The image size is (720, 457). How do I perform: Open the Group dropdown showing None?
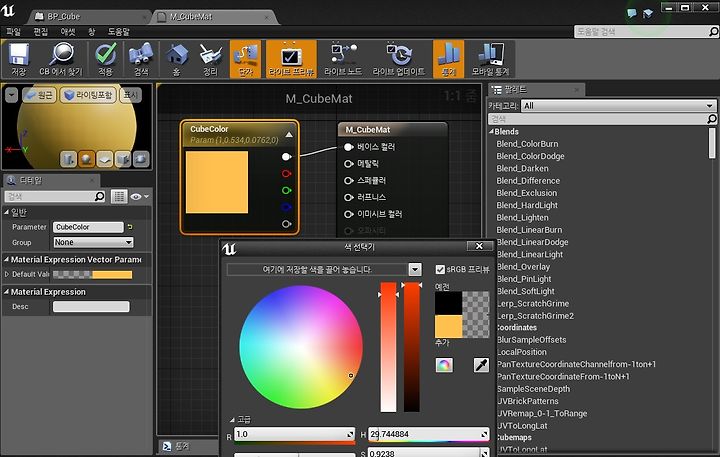(93, 242)
